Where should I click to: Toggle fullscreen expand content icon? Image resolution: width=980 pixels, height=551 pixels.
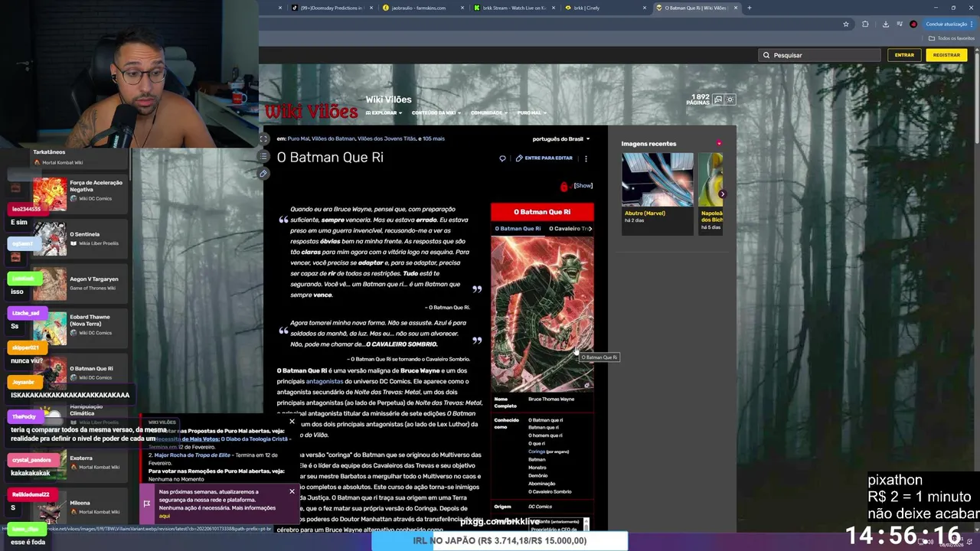[x=263, y=139]
